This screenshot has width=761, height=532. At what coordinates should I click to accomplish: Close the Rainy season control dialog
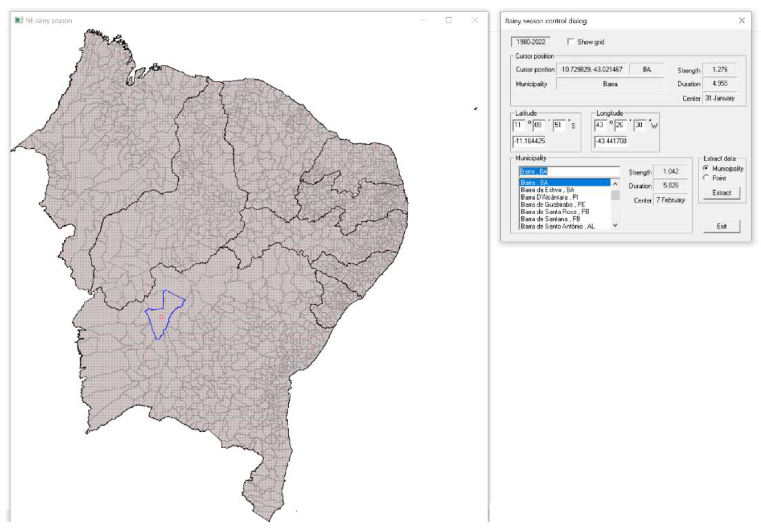click(x=742, y=21)
